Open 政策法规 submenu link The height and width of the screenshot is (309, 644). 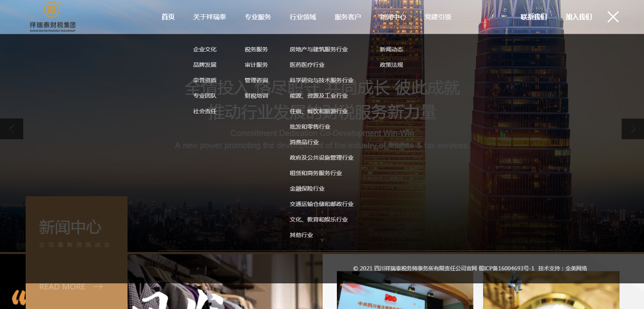(391, 65)
